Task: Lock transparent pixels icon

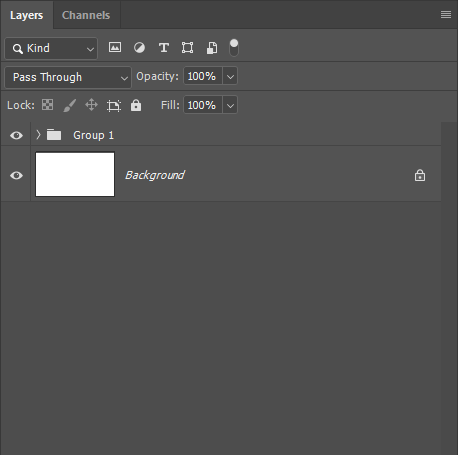Action: 47,105
